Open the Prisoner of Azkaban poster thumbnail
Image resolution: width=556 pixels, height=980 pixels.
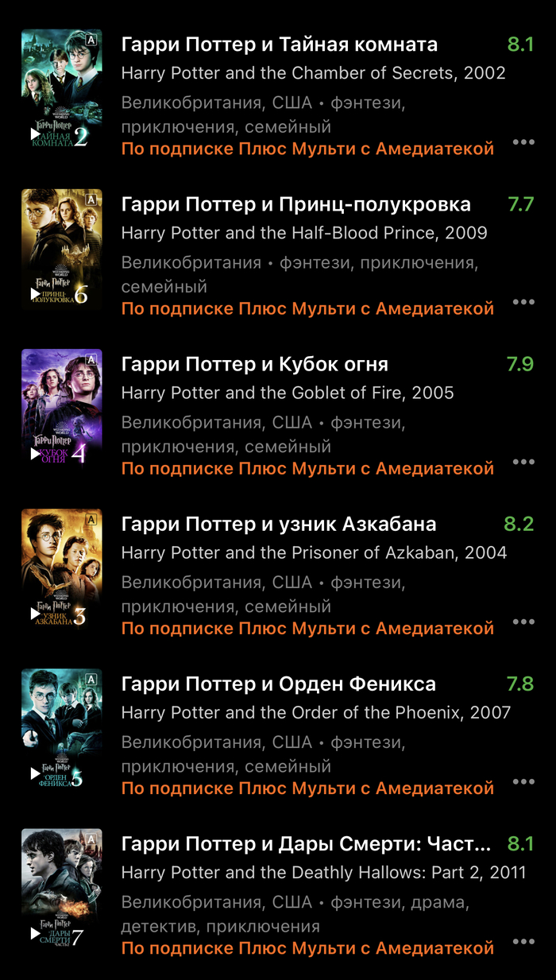click(62, 569)
